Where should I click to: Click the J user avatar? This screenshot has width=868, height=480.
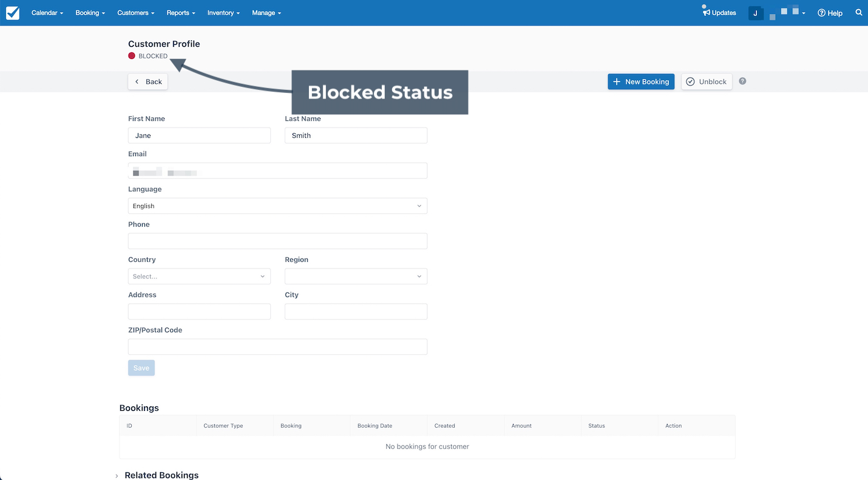[x=756, y=13]
